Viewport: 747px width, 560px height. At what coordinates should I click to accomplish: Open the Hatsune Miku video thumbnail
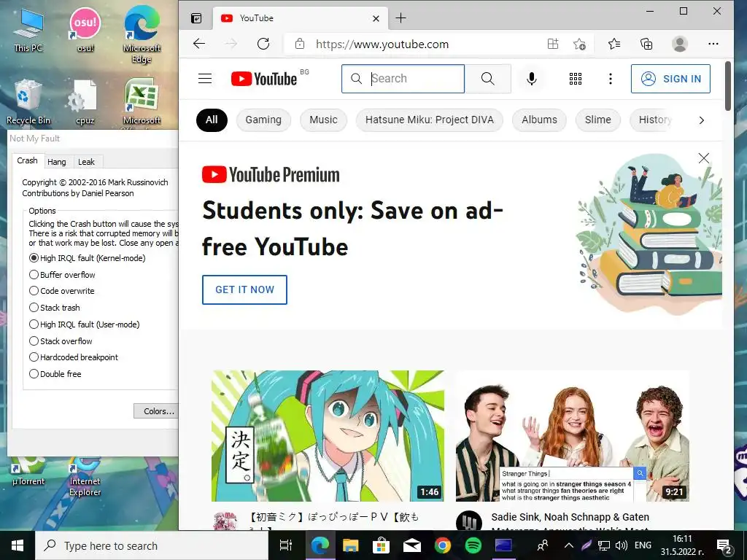[328, 436]
